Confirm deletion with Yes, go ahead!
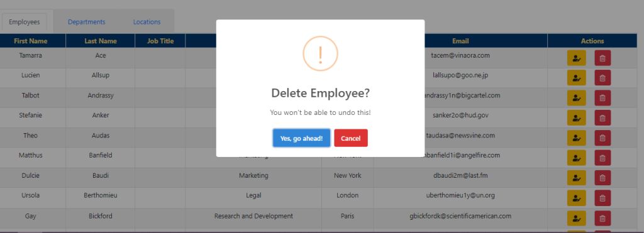This screenshot has height=233, width=644. click(x=301, y=138)
